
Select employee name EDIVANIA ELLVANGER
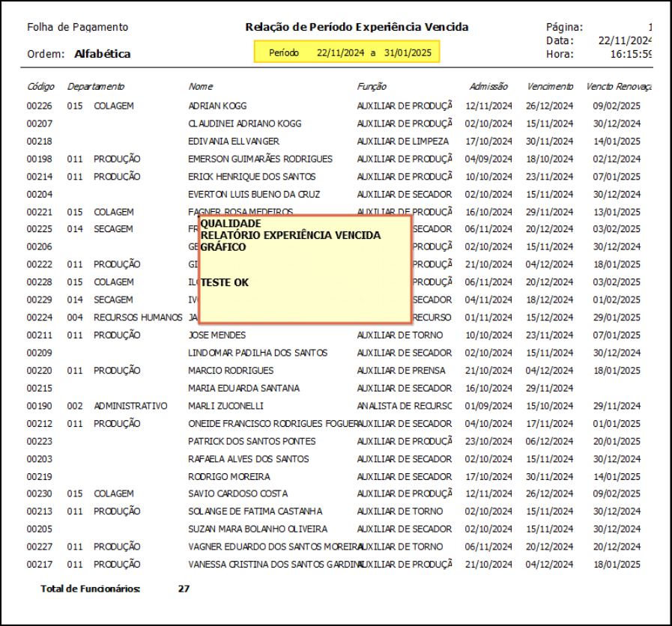pyautogui.click(x=234, y=142)
